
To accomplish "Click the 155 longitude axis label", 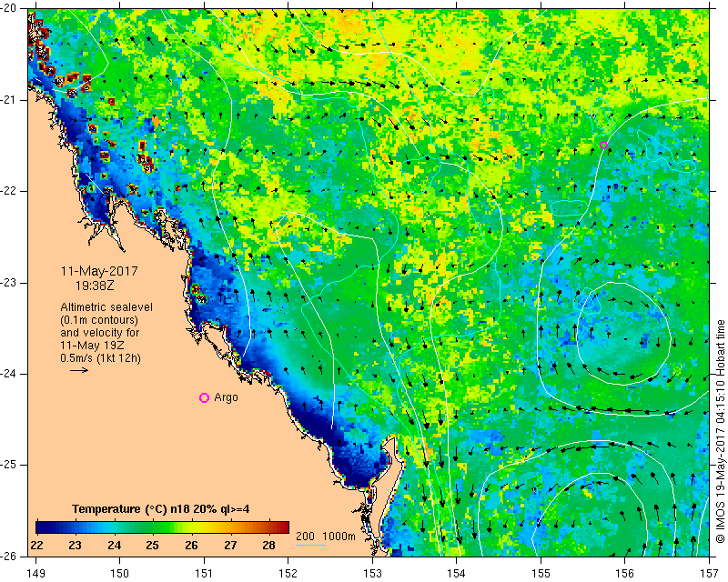I will click(541, 574).
